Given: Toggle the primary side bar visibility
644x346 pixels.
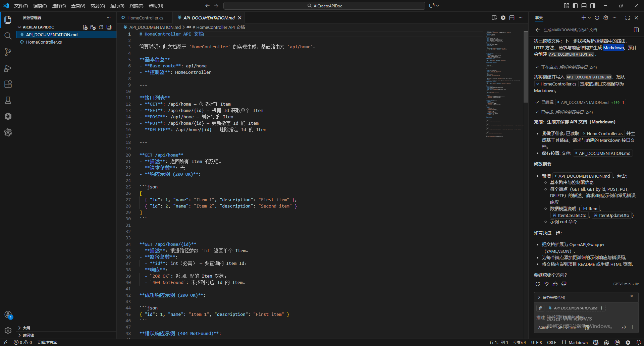Looking at the screenshot, I should click(575, 6).
